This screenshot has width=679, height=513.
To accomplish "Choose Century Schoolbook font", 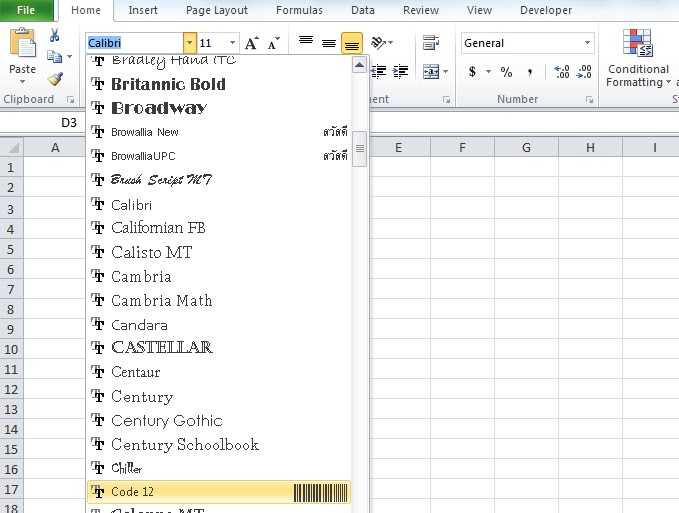I will click(219, 445).
